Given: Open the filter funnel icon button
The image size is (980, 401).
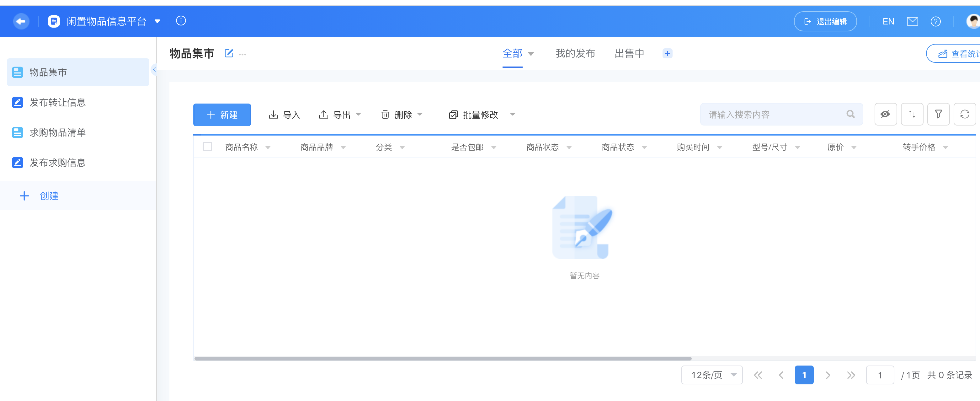Looking at the screenshot, I should pos(938,114).
